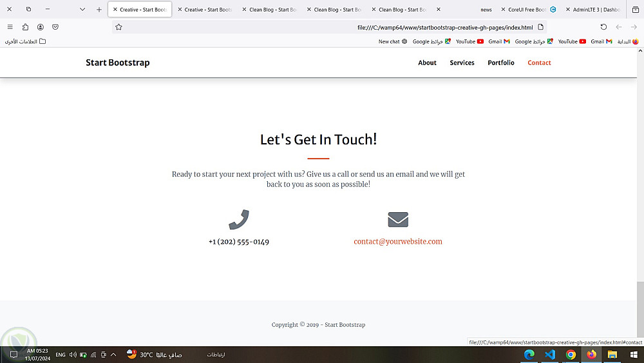
Task: Go to Contact in the navbar
Action: pos(539,63)
